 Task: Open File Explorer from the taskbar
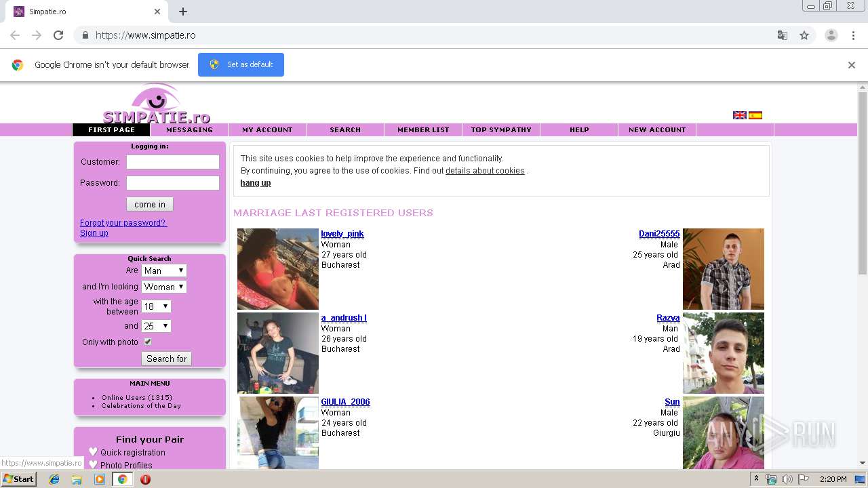tap(77, 479)
